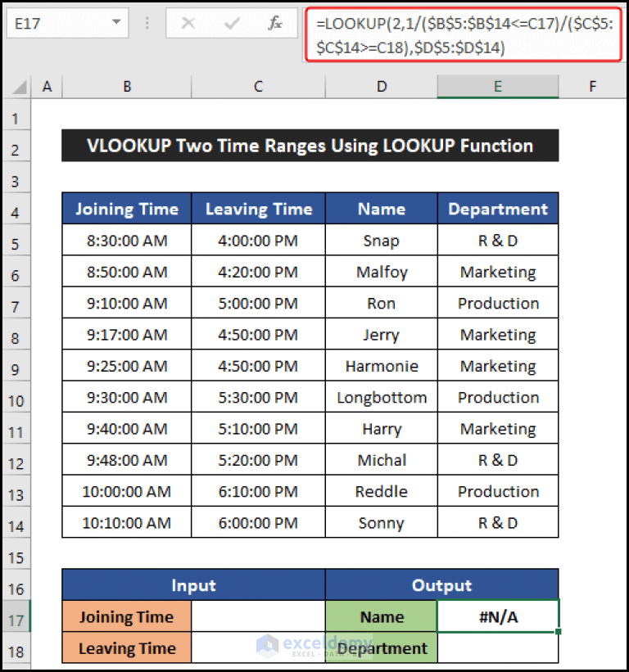Screen dimensions: 629x672
Task: Select cell with 5:20:00 PM
Action: pos(258,460)
